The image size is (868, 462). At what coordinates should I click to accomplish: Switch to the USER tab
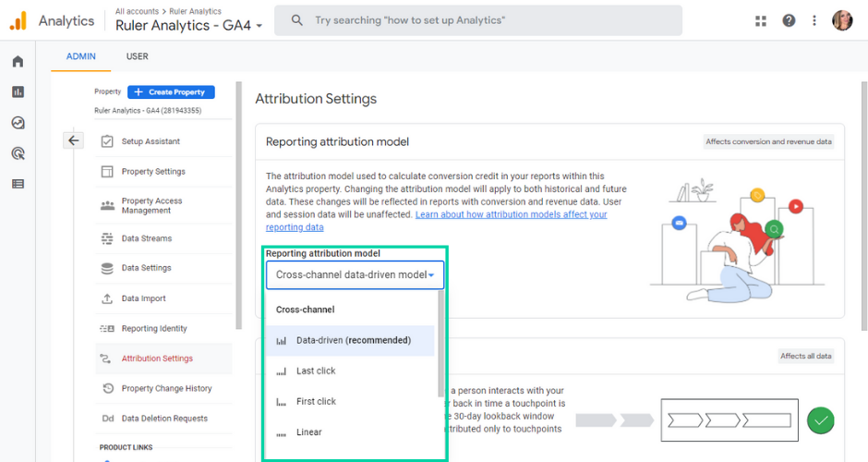pos(137,56)
